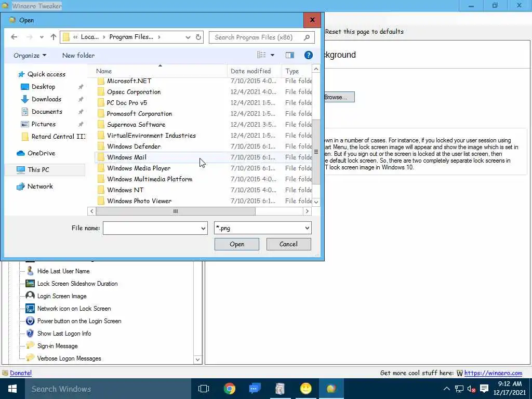This screenshot has width=532, height=399.
Task: Go back using the Open dialog's back arrow
Action: coord(14,37)
